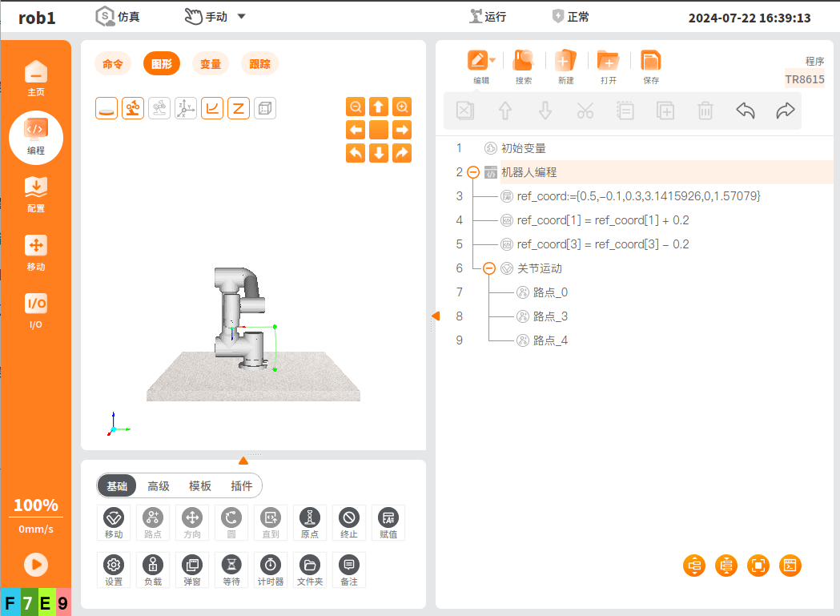The width and height of the screenshot is (840, 616).
Task: Open the 手动 mode dropdown arrow
Action: (x=242, y=17)
